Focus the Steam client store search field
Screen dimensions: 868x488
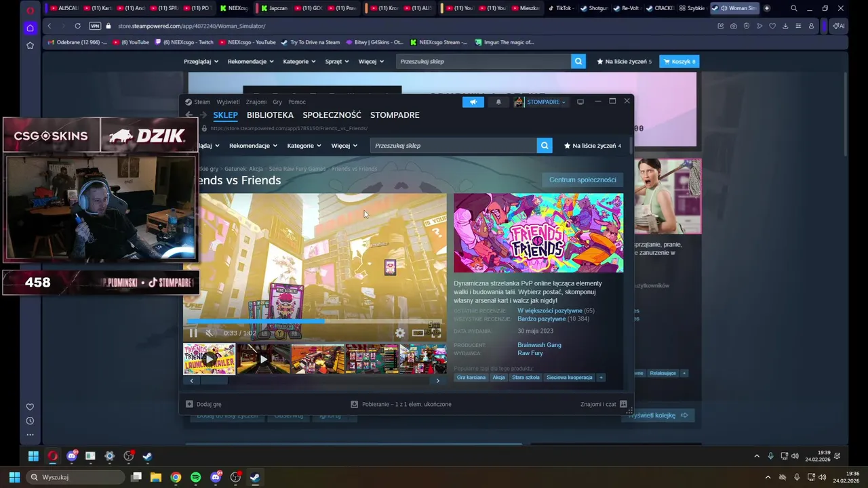pos(453,146)
